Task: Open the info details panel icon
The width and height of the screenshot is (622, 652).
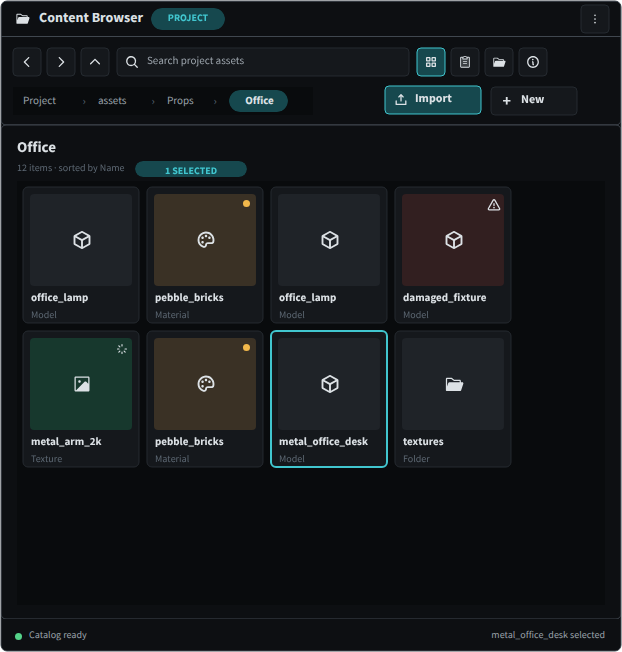Action: (533, 62)
